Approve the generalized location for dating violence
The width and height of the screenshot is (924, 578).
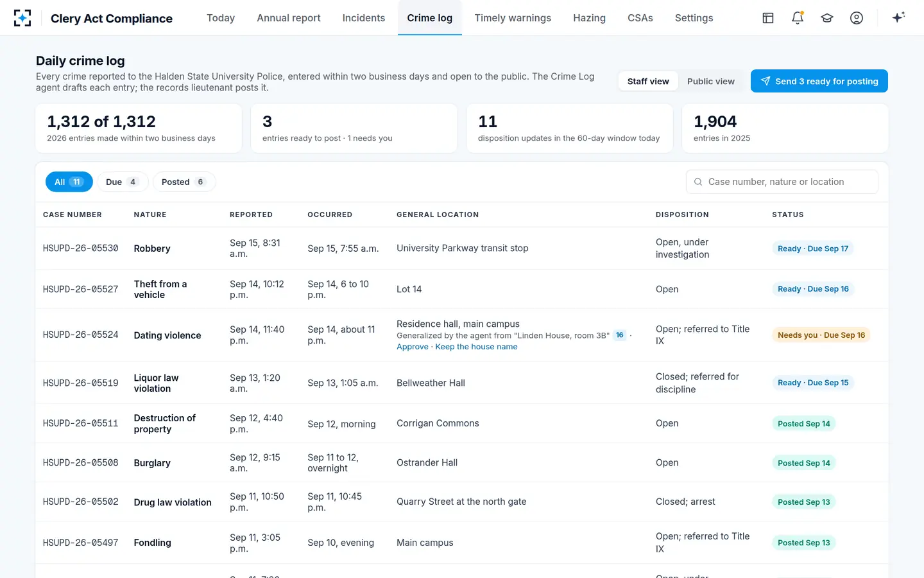(413, 347)
